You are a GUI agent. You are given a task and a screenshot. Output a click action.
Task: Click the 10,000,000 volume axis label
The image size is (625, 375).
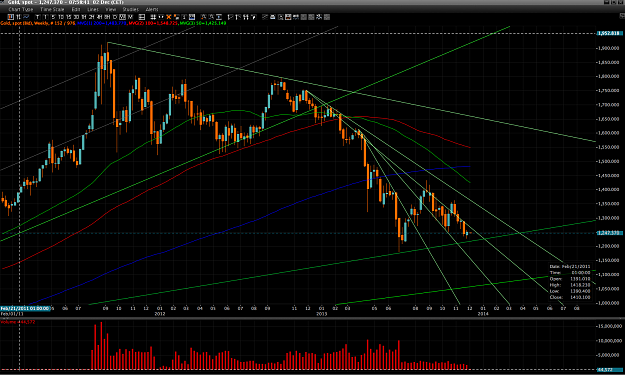click(x=610, y=341)
